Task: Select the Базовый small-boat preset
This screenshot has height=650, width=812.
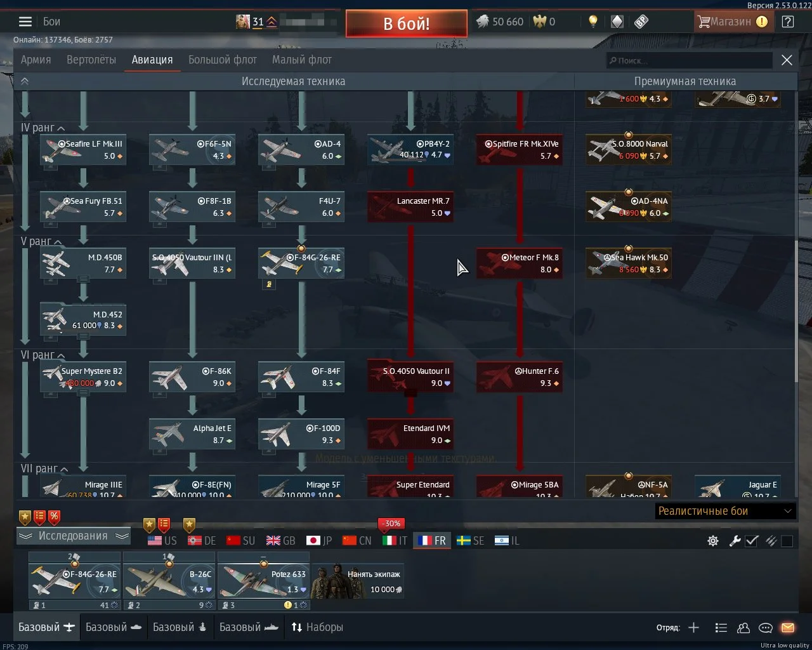Action: coord(180,628)
